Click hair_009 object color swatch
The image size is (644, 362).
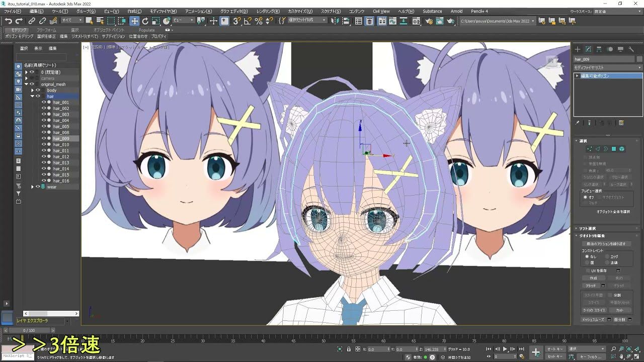click(x=639, y=59)
